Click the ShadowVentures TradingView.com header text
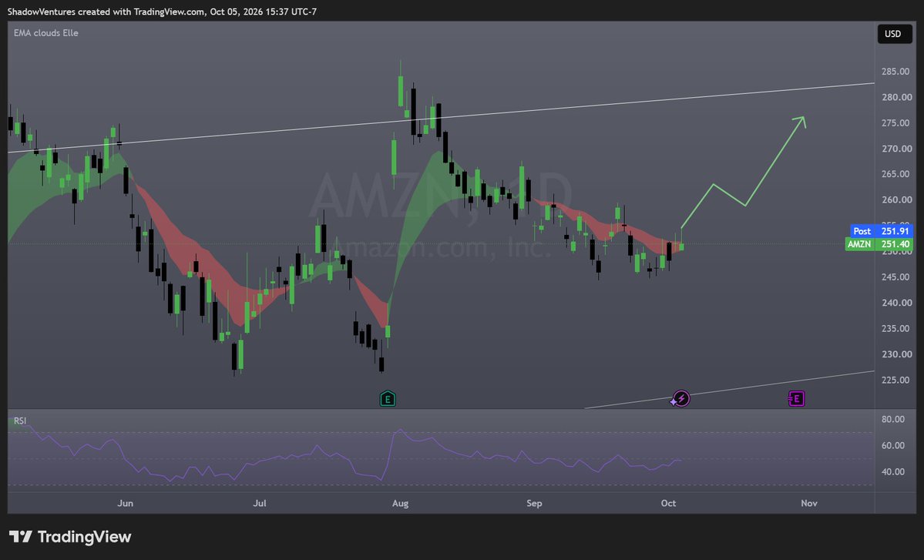 (162, 12)
